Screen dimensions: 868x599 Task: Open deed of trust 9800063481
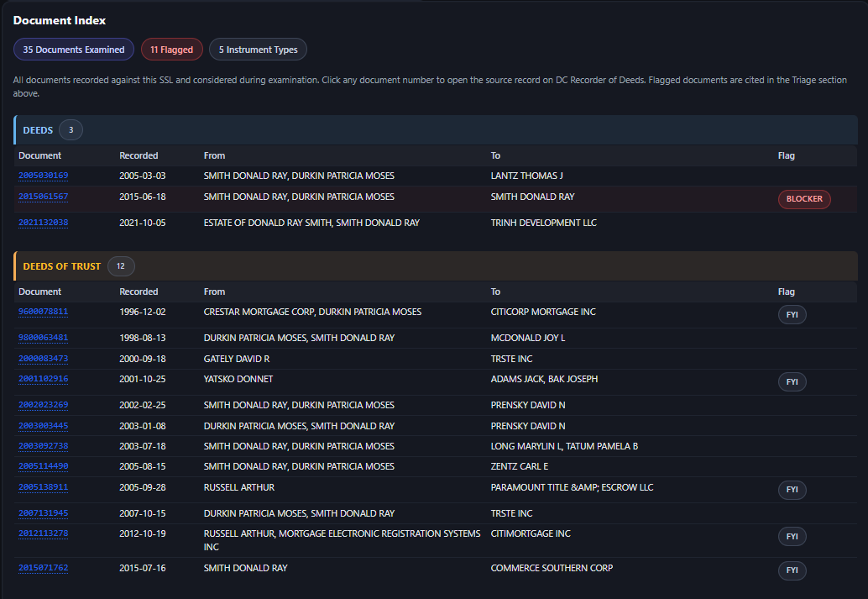click(x=43, y=337)
